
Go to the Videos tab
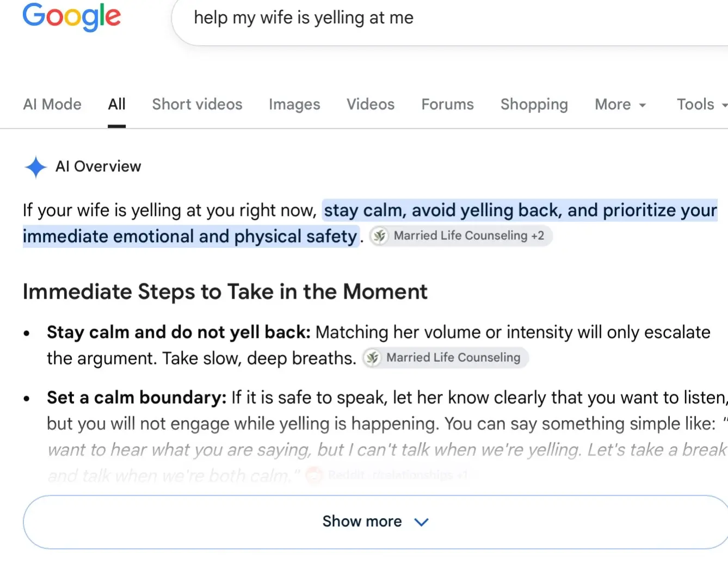pos(371,104)
